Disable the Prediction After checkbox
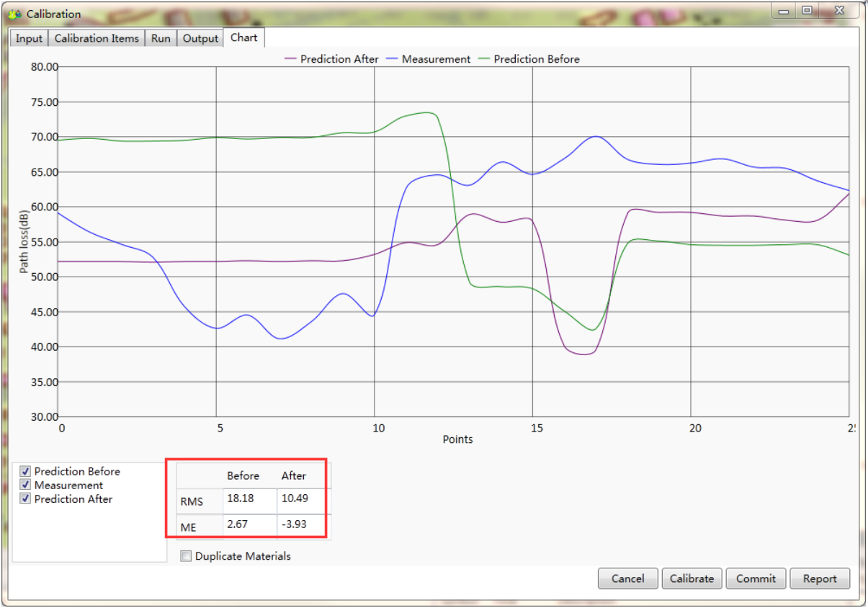 click(26, 499)
